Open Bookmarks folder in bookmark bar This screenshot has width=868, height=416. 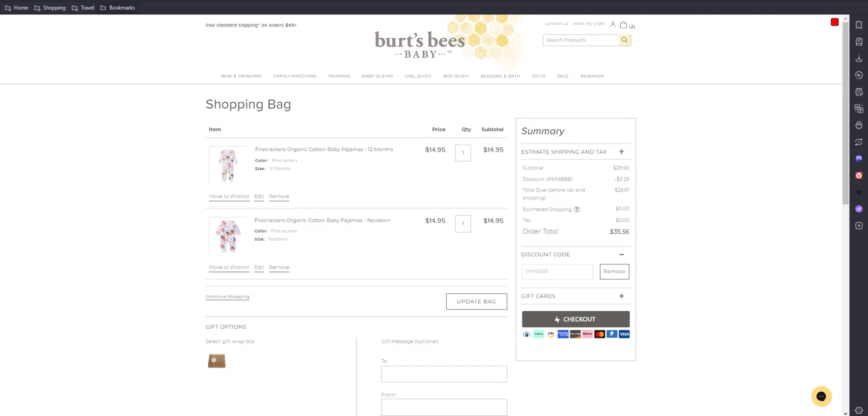point(117,8)
